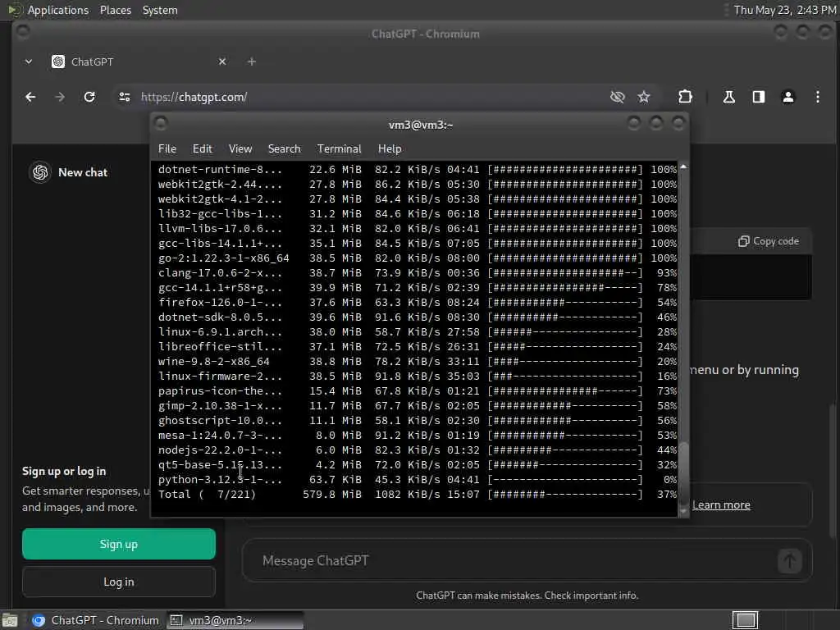The width and height of the screenshot is (840, 630).
Task: Click the vm3@vm3:~ terminal title
Action: (421, 125)
